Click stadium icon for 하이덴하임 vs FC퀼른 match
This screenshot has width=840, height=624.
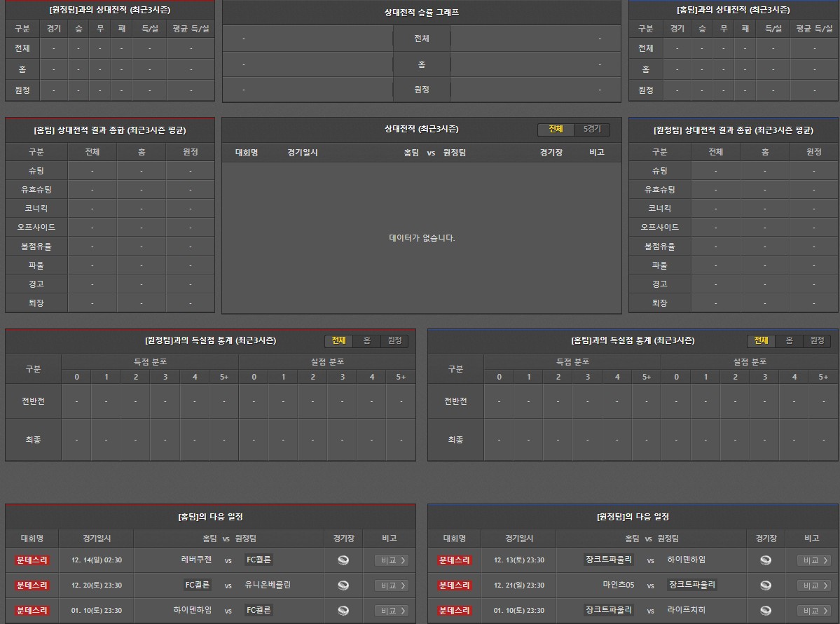[343, 611]
